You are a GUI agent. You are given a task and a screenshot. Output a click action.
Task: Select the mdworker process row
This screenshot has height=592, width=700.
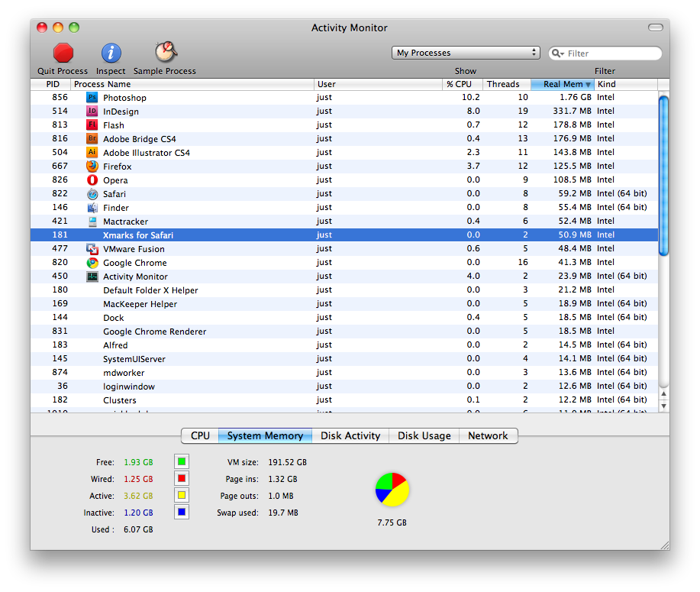tap(344, 373)
